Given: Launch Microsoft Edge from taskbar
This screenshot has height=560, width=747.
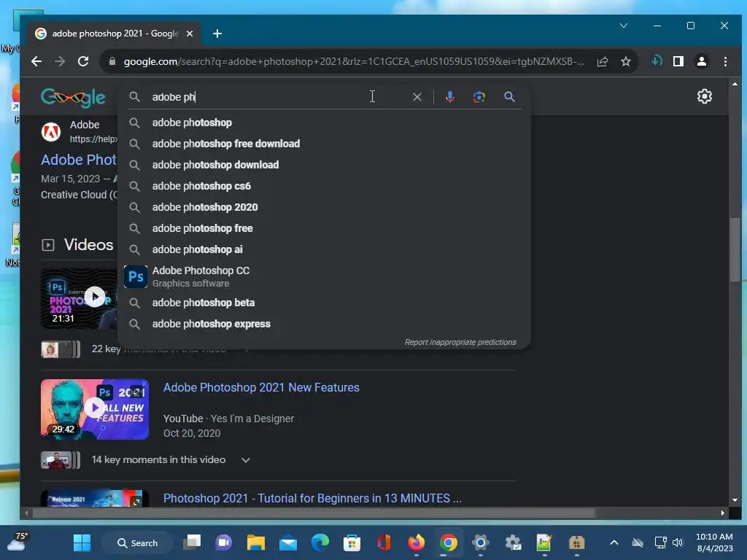Looking at the screenshot, I should [x=320, y=542].
